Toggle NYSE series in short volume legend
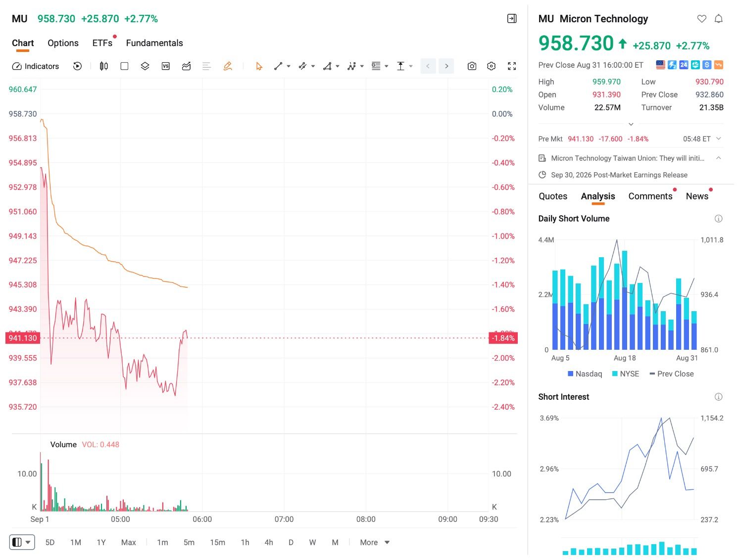 [x=626, y=374]
